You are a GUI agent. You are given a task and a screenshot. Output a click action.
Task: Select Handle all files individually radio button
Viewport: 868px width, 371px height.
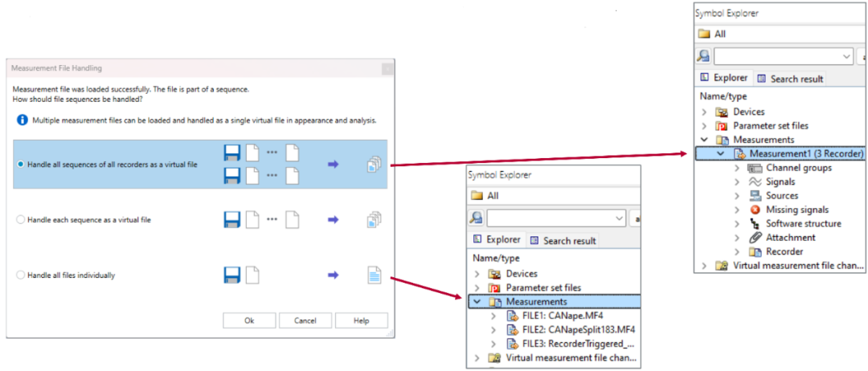click(21, 275)
